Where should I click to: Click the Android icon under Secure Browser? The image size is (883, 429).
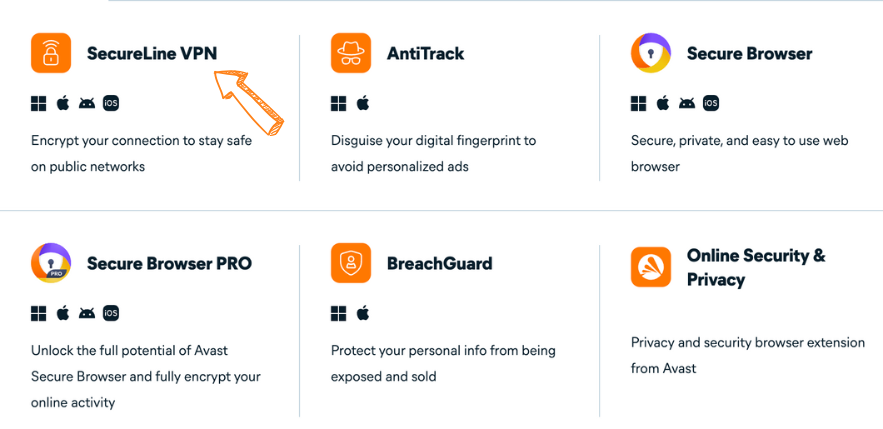tap(687, 104)
